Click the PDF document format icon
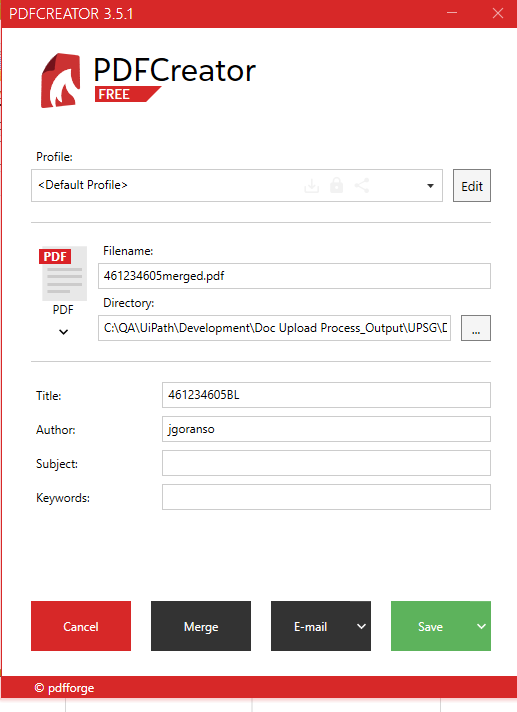Screen dimensions: 517x712 [x=63, y=274]
